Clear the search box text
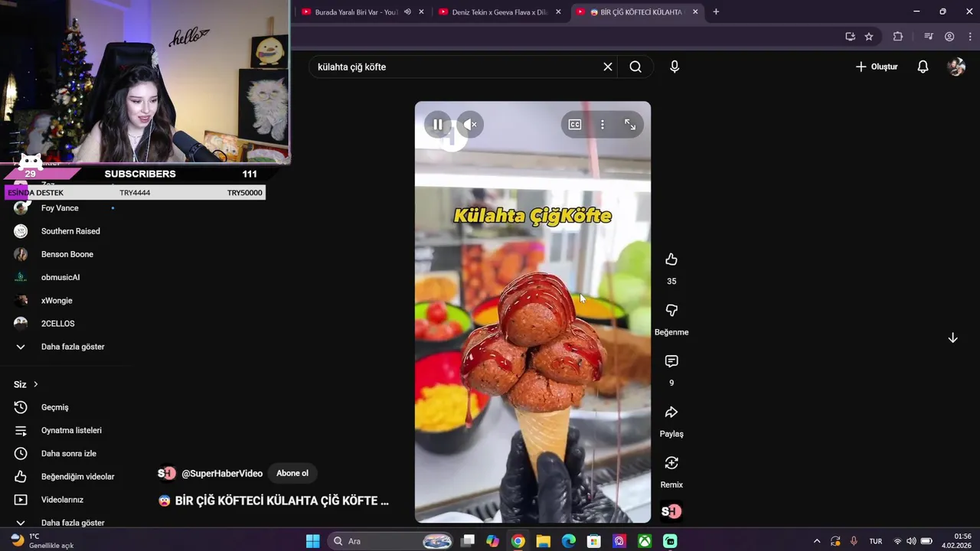This screenshot has width=980, height=551. 608,67
